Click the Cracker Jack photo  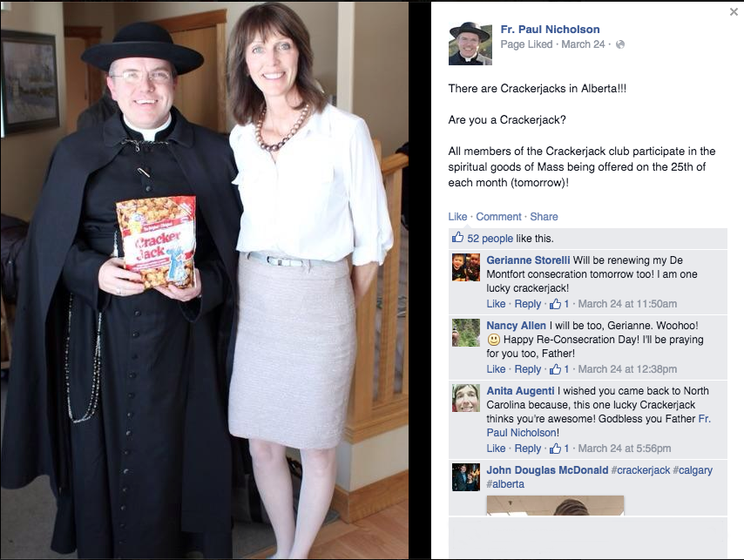(204, 280)
